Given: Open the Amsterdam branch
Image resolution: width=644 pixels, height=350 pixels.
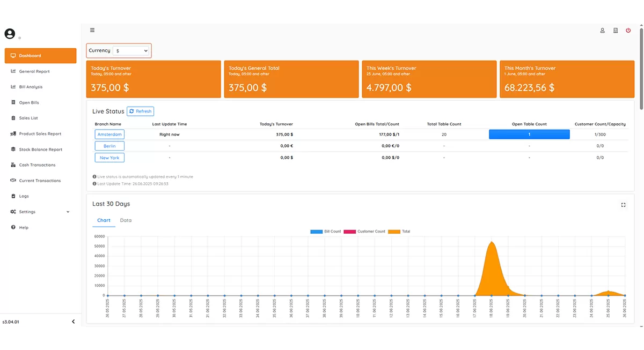Looking at the screenshot, I should pyautogui.click(x=109, y=135).
